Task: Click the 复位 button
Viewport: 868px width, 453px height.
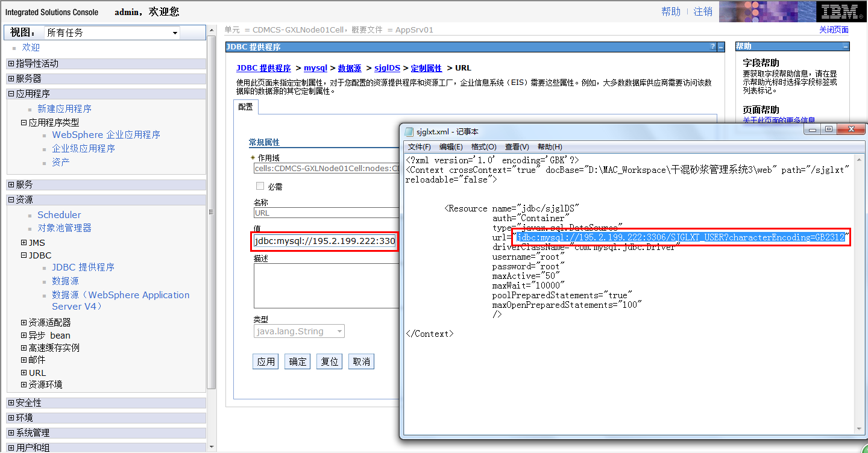Action: (x=330, y=361)
